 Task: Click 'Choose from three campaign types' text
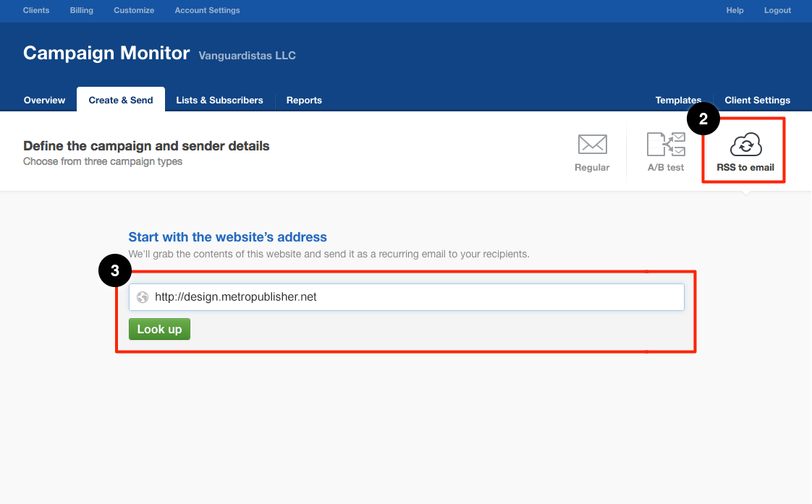tap(103, 161)
